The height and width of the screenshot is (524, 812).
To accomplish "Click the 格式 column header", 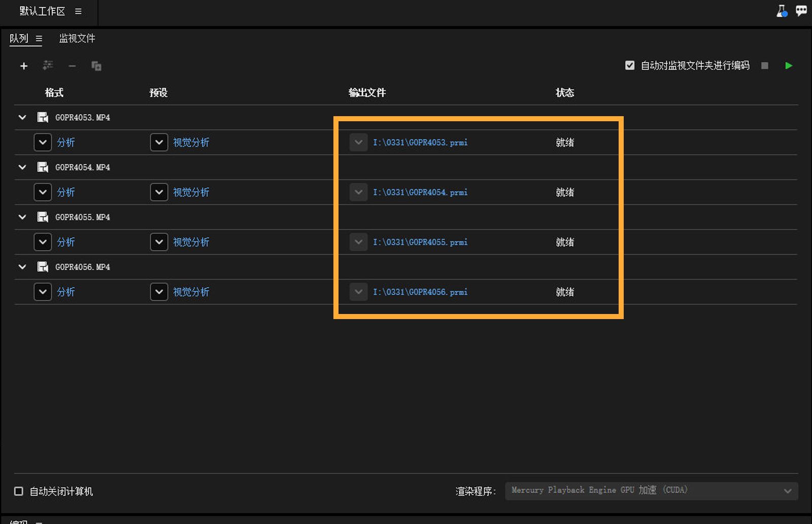I will coord(54,93).
